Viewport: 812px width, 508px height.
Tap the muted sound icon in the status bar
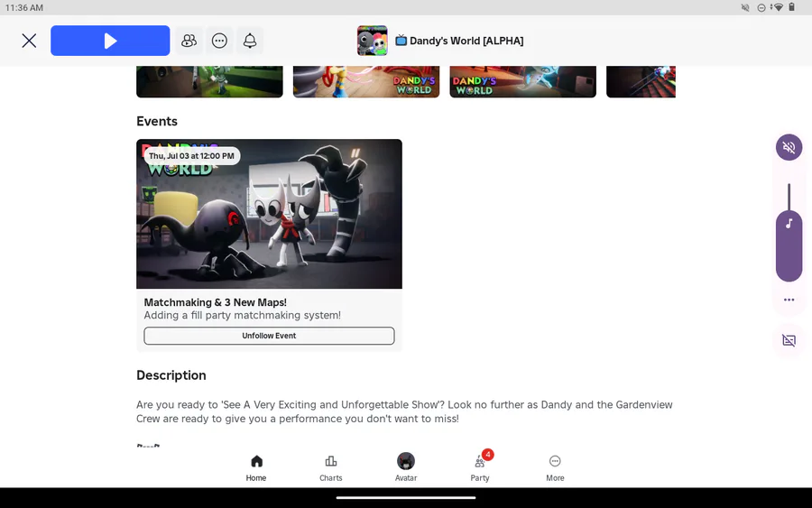[x=745, y=7]
